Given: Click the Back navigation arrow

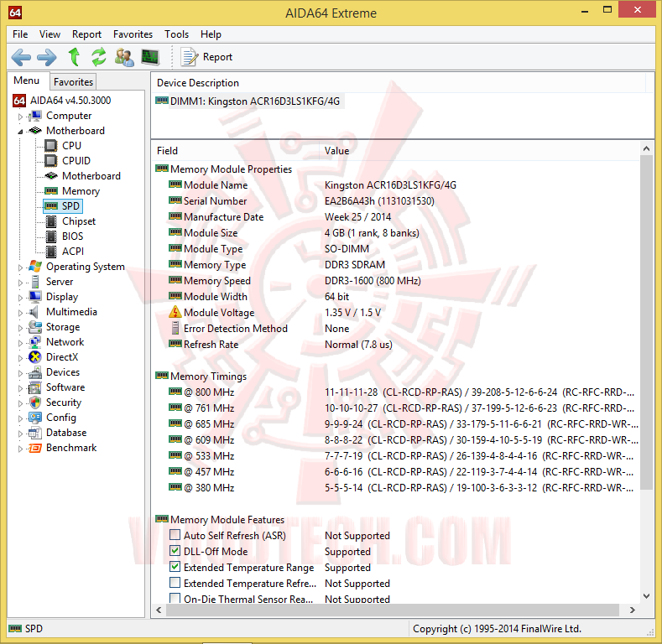Looking at the screenshot, I should [x=21, y=57].
